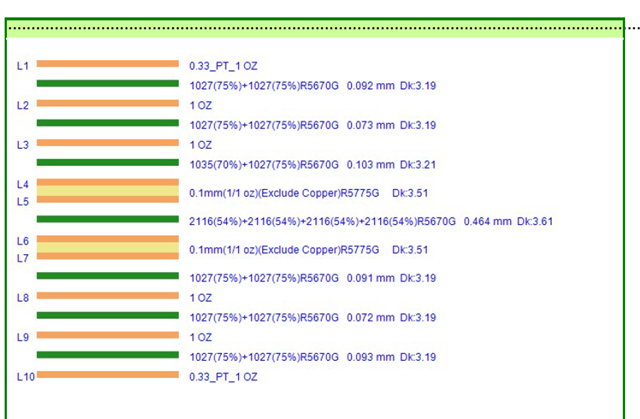Click the L6/L7 core R5775G description text

pos(284,250)
